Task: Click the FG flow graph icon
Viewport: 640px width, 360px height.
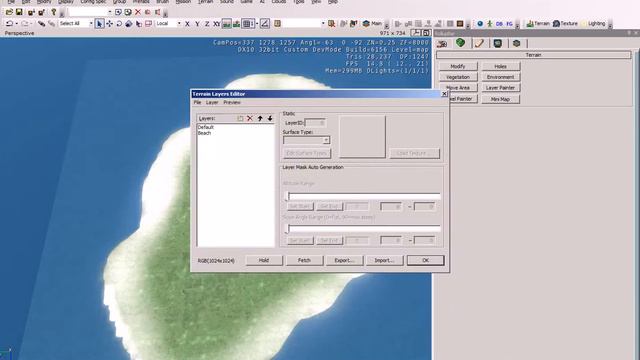Action: click(509, 24)
